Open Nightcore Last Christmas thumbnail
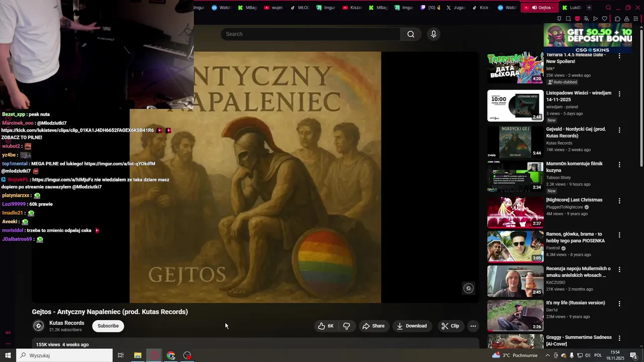644x362 pixels. tap(515, 212)
